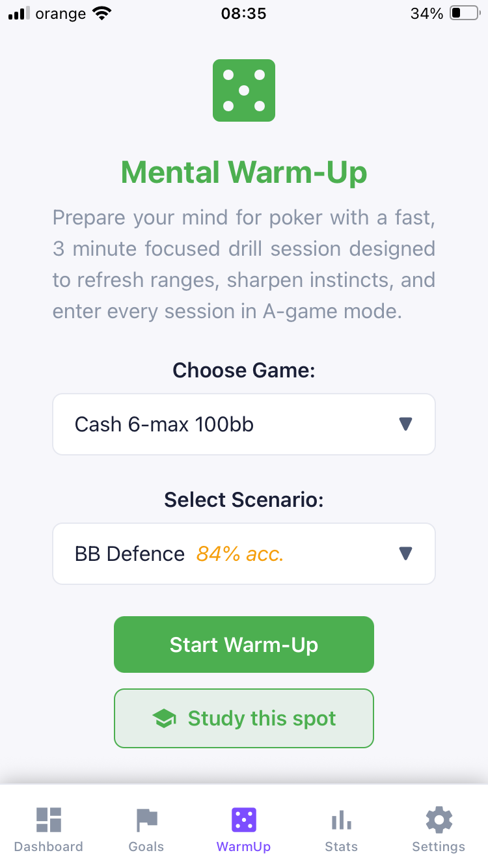Tap the graduation cap icon on Study button

point(165,718)
